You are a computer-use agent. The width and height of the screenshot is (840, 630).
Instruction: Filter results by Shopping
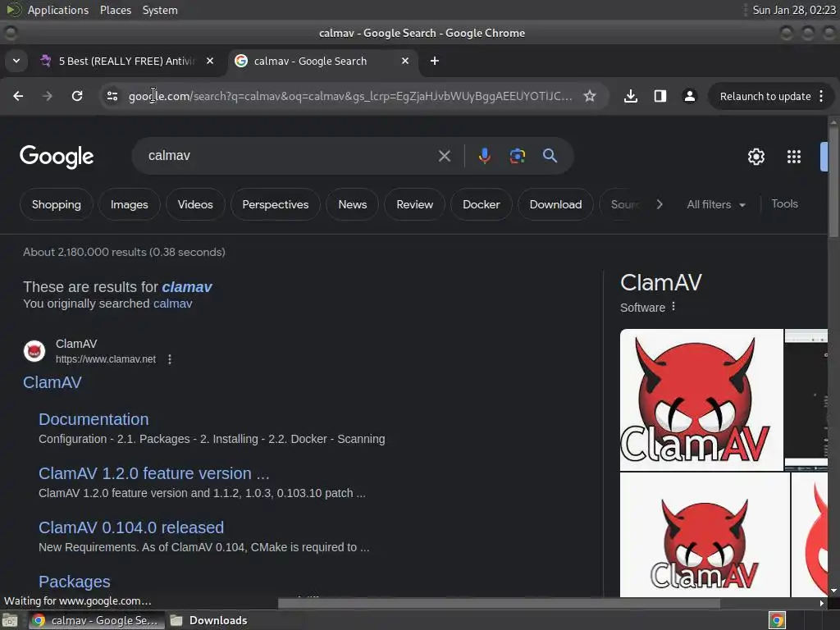pos(57,204)
